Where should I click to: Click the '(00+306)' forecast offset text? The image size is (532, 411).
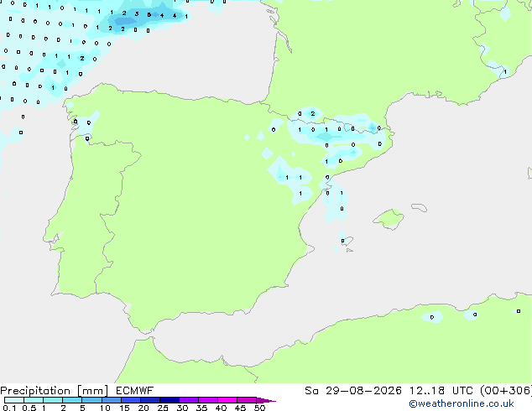point(506,391)
